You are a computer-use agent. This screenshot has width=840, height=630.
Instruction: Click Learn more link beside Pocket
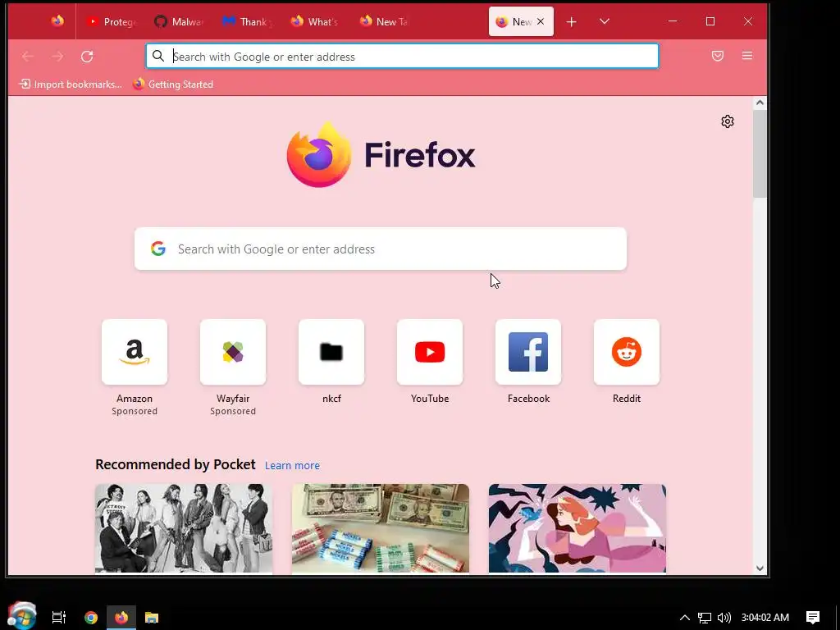(292, 466)
